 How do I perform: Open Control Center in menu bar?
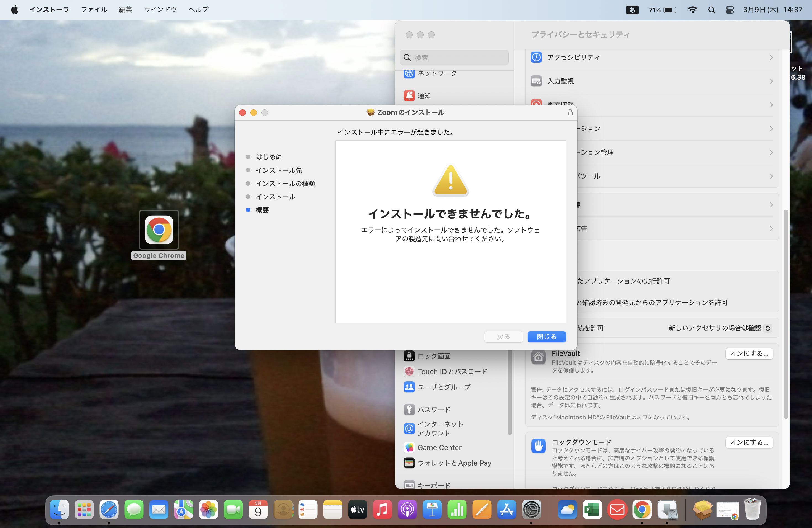(729, 10)
